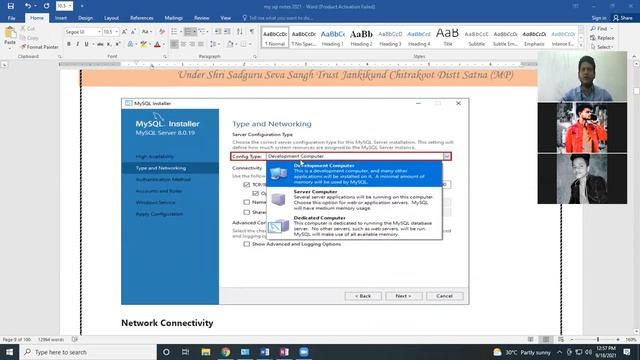This screenshot has height=360, width=640.
Task: Switch to the Layout tab
Action: [x=111, y=18]
